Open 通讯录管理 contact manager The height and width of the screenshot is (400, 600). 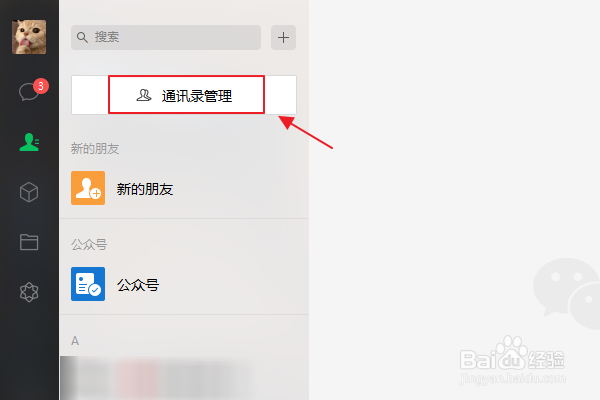[184, 95]
